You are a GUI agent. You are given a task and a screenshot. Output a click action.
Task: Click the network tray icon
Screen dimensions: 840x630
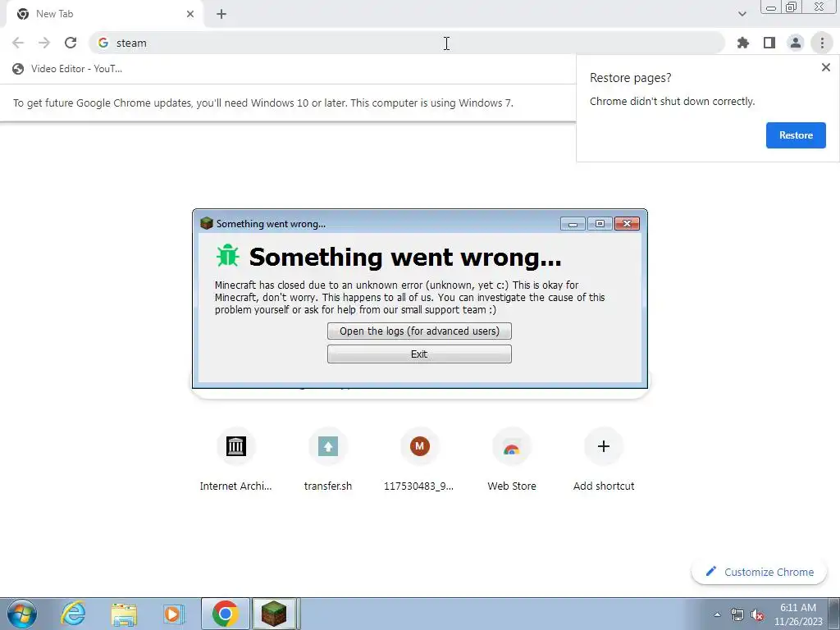click(x=737, y=614)
